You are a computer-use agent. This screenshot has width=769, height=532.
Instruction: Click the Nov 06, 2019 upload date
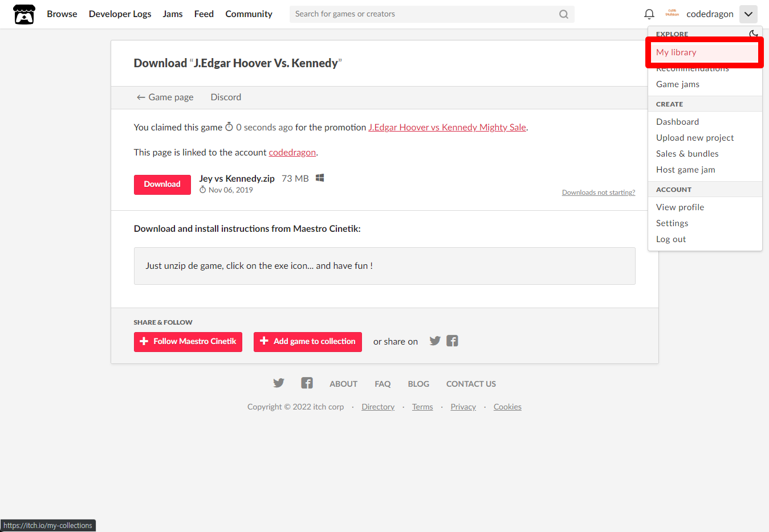point(230,190)
